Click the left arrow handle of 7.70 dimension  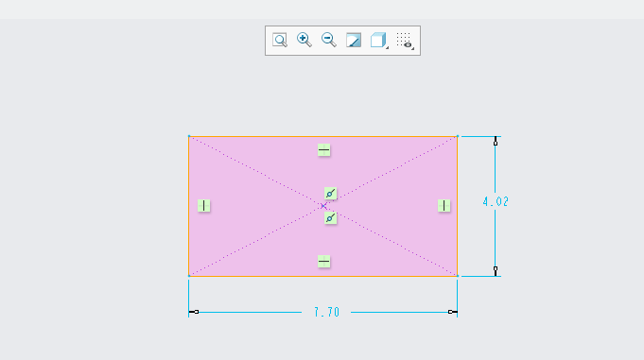[194, 312]
